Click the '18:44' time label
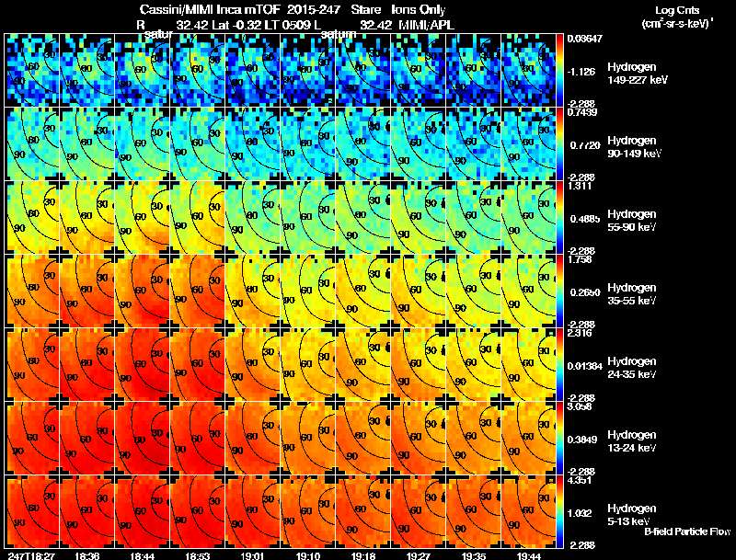736x560 pixels. 143,556
